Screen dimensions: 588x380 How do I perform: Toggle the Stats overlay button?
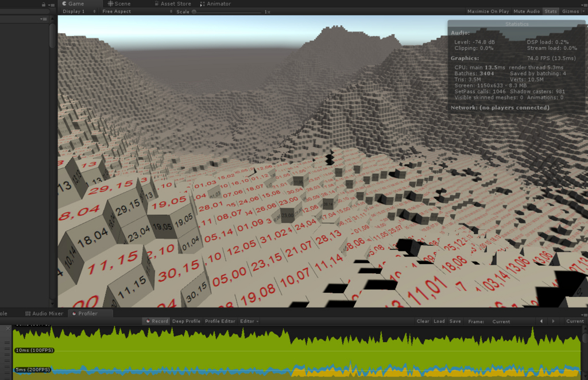(x=551, y=11)
